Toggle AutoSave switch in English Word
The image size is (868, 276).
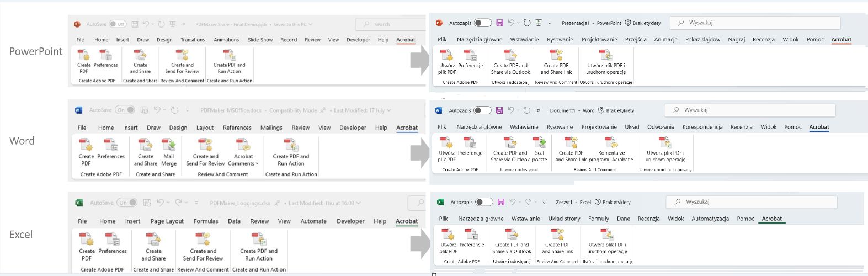[x=125, y=110]
